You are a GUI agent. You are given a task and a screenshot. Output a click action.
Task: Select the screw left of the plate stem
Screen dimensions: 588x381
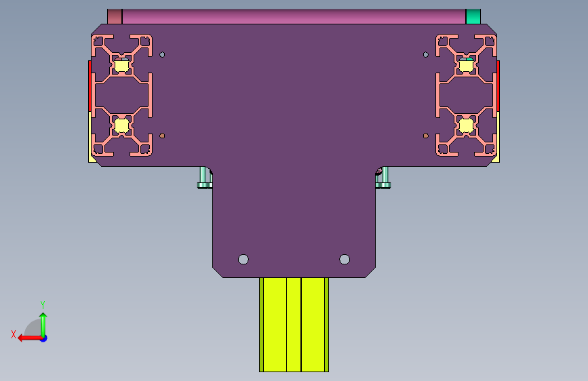pyautogui.click(x=204, y=178)
